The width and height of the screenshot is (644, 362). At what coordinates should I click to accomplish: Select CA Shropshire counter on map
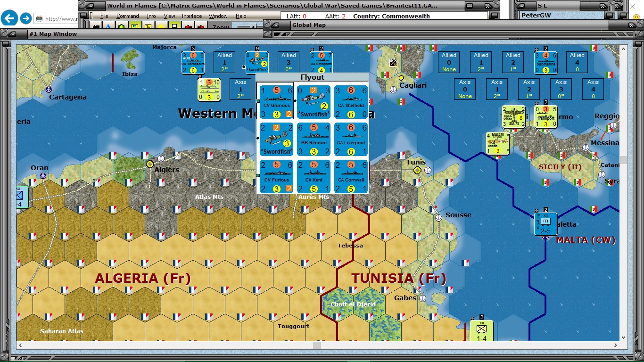[x=193, y=63]
